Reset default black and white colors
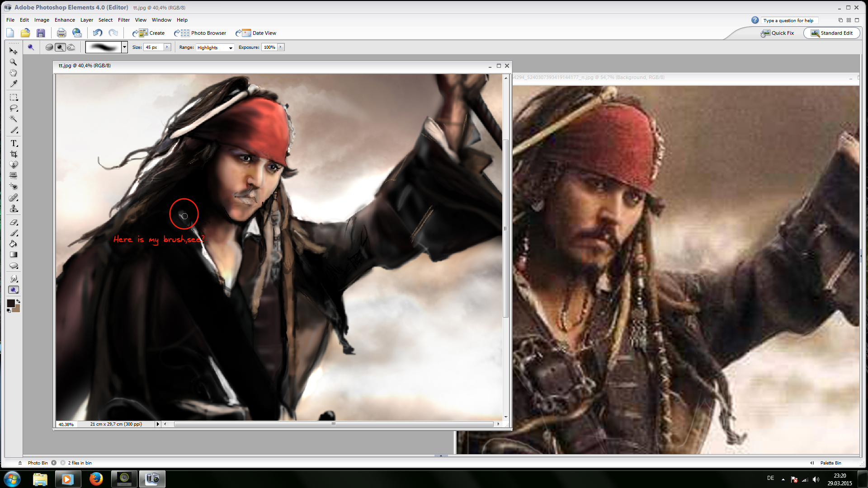The height and width of the screenshot is (488, 868). click(x=9, y=311)
